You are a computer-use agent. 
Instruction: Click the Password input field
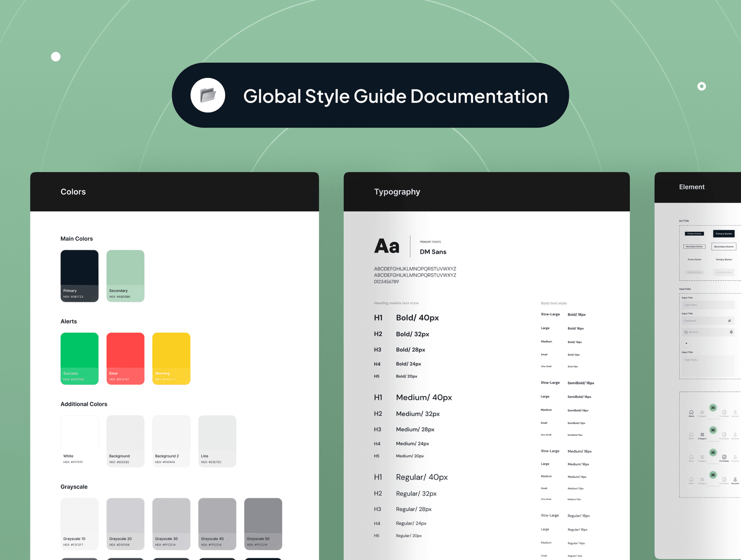704,321
